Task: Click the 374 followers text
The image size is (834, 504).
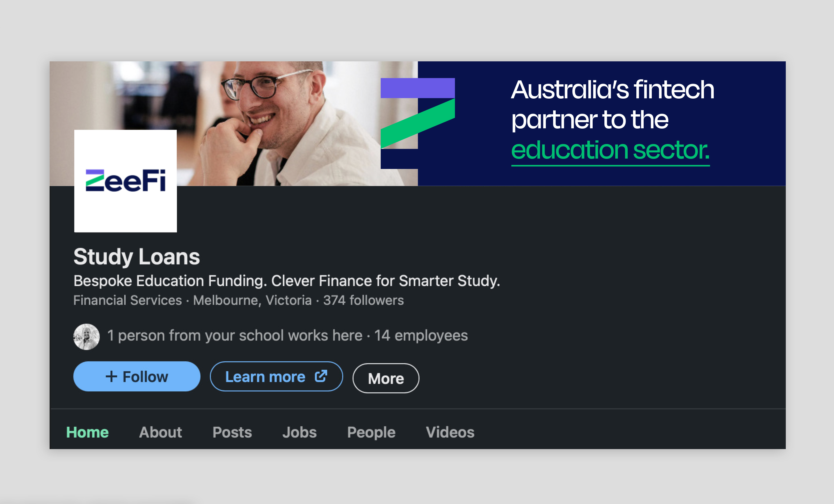Action: [x=364, y=300]
